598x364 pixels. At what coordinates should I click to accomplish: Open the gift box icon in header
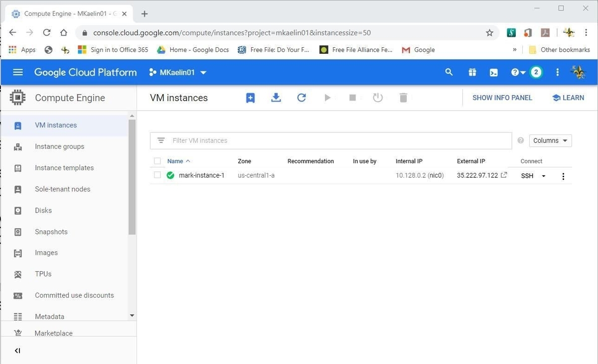472,73
